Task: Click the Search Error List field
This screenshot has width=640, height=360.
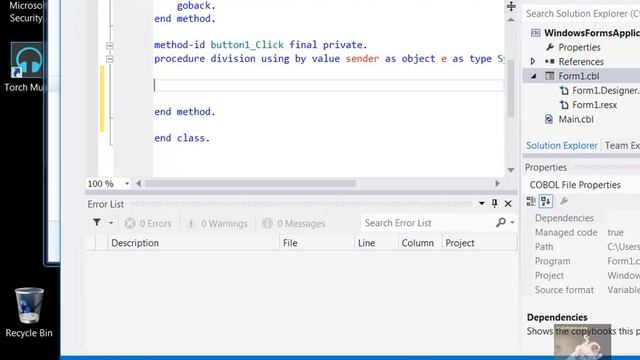Action: click(428, 223)
